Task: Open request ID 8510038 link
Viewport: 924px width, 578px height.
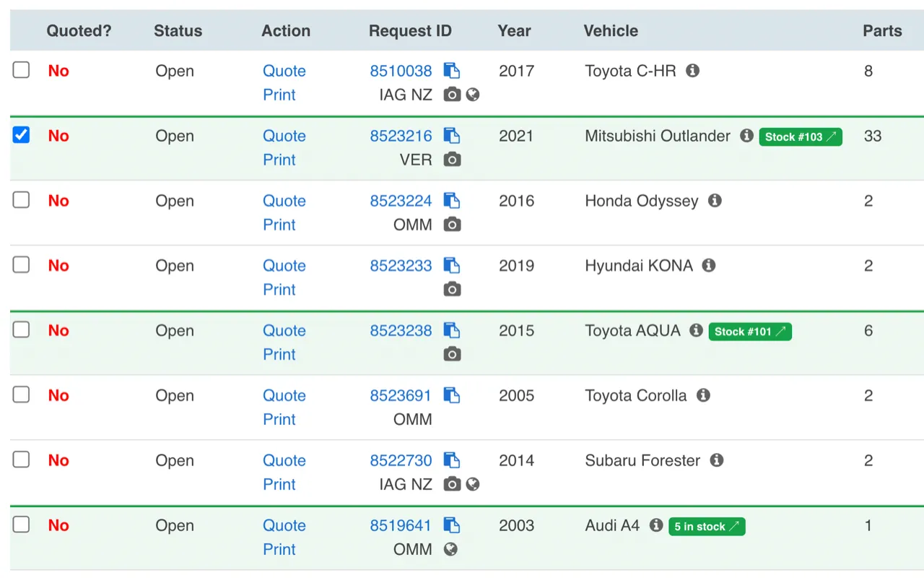Action: 401,71
